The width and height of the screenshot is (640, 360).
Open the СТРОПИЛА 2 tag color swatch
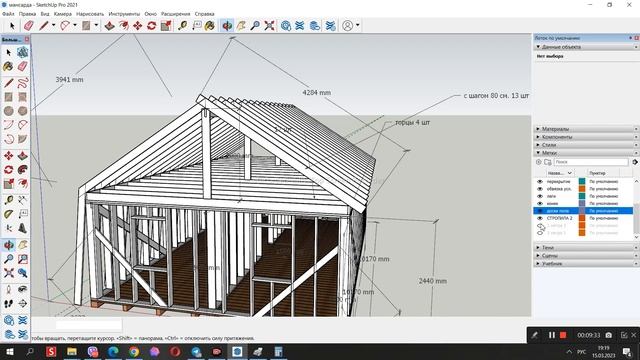tap(582, 218)
